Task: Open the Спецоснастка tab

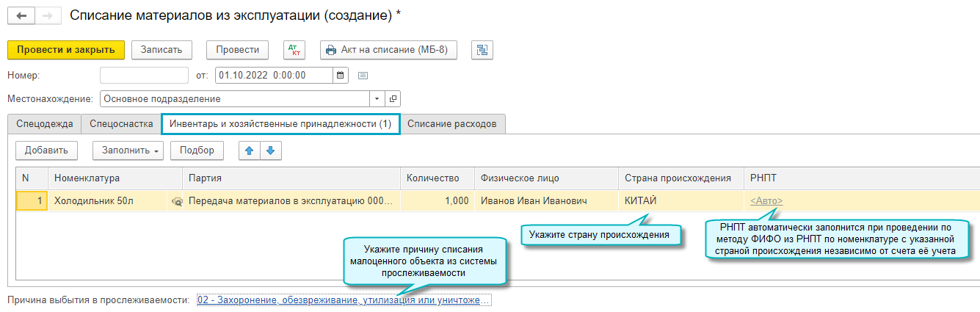Action: [x=121, y=124]
